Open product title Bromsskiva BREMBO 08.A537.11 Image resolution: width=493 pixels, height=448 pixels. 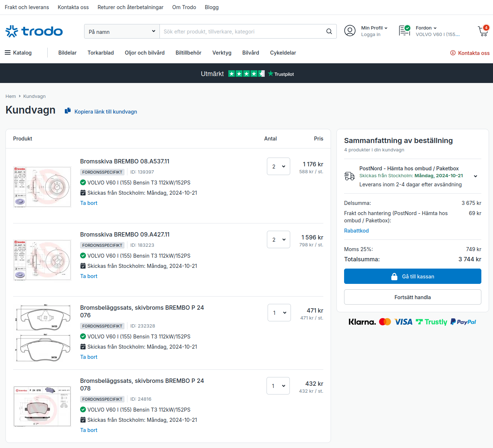(x=125, y=161)
